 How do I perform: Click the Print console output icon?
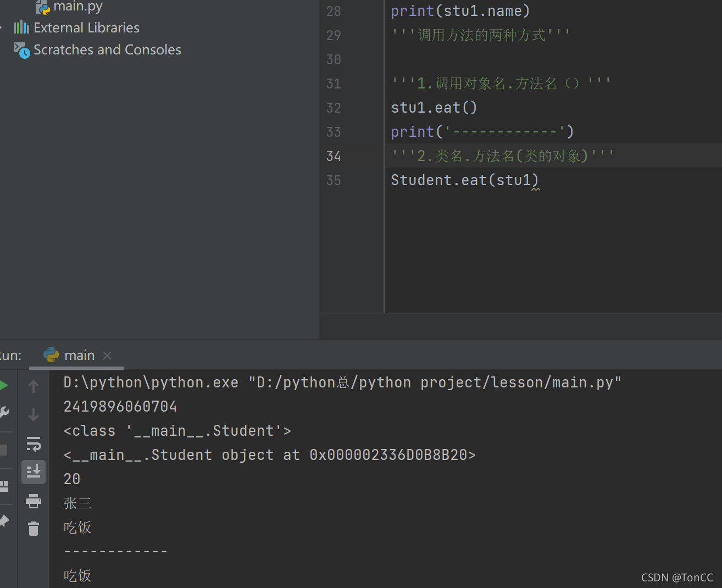pyautogui.click(x=34, y=501)
